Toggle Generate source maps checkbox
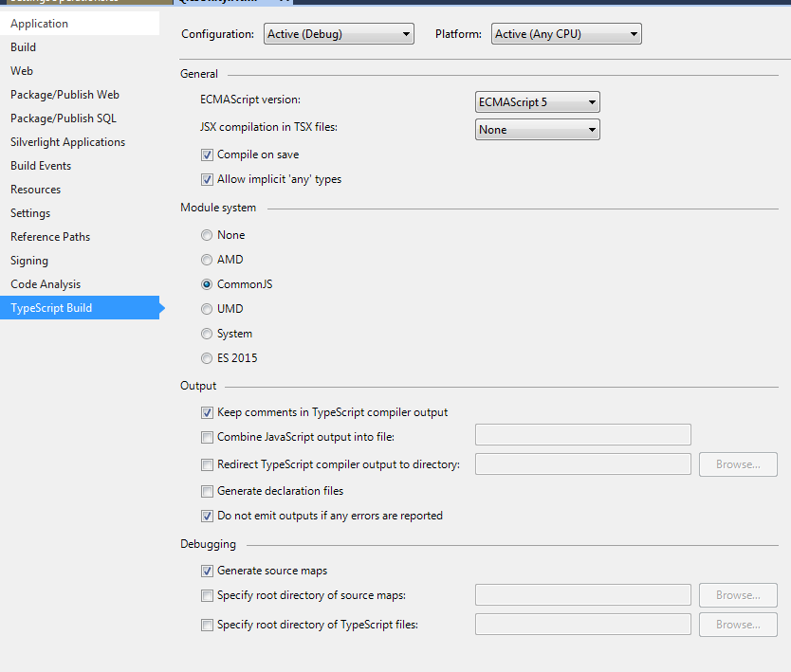 pyautogui.click(x=207, y=571)
